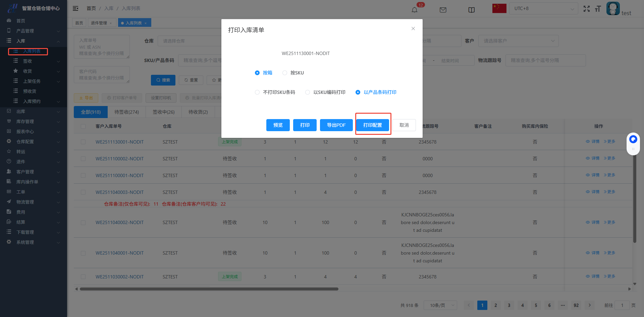This screenshot has height=317, width=644.
Task: Open 库存管理 in the sidebar
Action: click(x=34, y=121)
